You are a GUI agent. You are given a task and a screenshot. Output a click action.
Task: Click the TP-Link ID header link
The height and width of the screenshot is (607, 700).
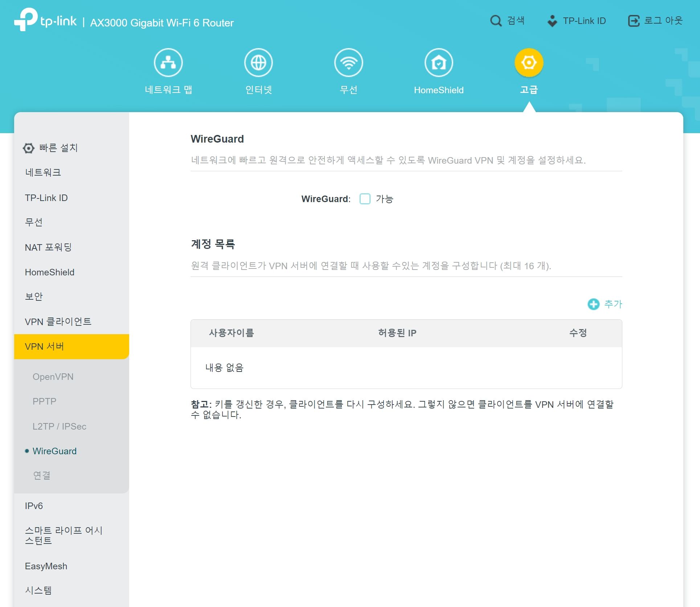pyautogui.click(x=584, y=21)
